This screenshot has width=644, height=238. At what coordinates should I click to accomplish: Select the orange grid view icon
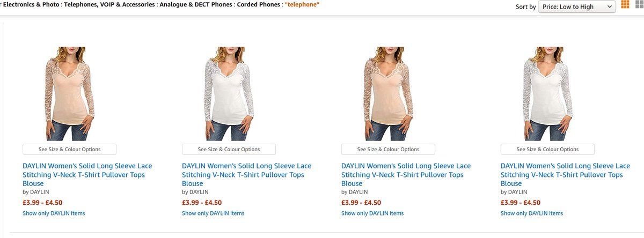pyautogui.click(x=625, y=5)
